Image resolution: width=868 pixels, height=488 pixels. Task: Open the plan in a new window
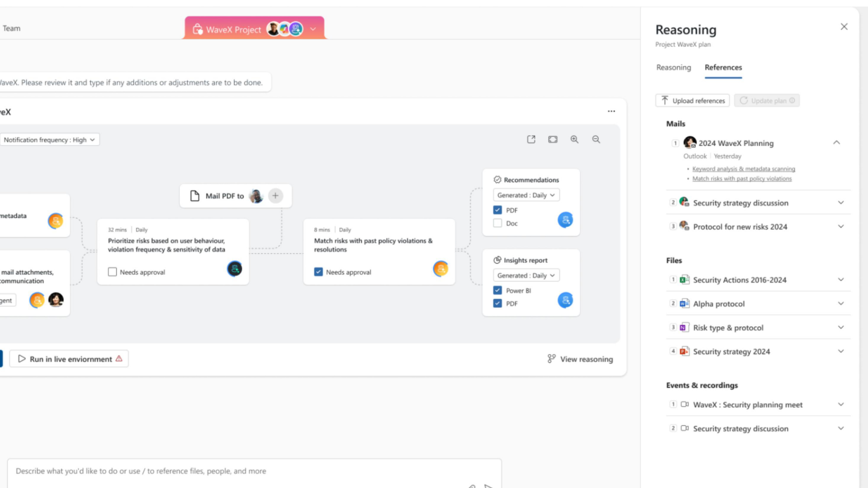531,139
